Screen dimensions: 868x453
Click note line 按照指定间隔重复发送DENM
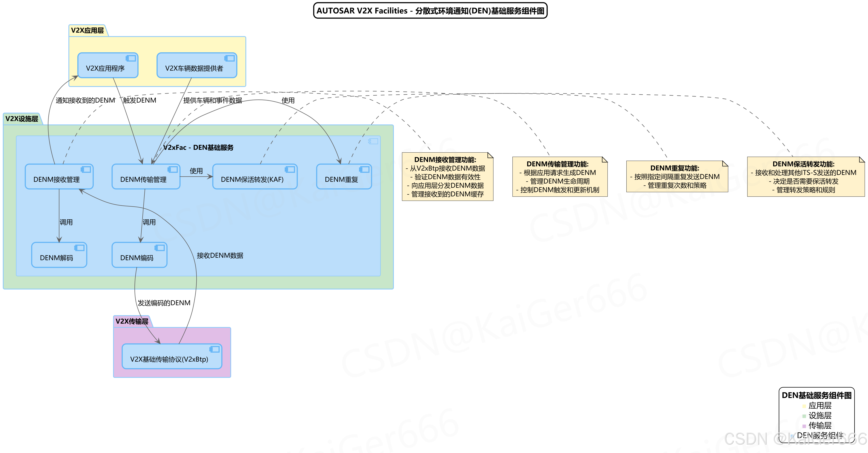coord(675,177)
